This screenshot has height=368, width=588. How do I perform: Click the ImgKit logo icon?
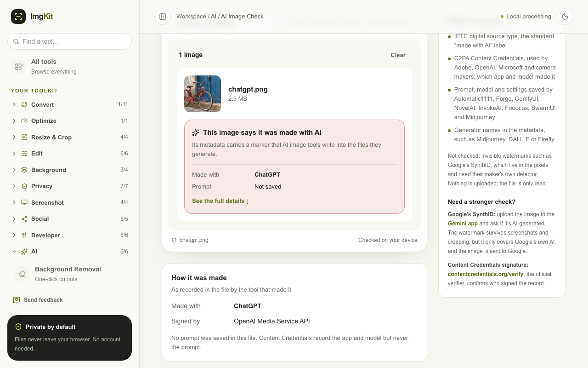point(18,17)
